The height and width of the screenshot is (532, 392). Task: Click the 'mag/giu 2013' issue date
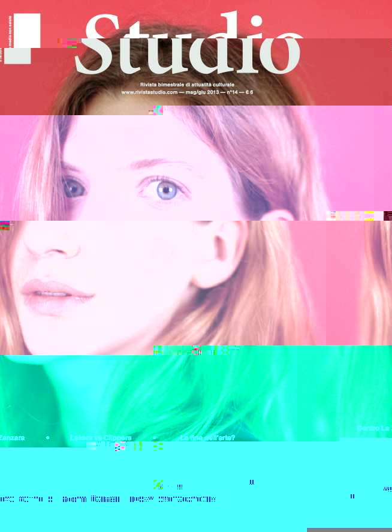point(202,92)
